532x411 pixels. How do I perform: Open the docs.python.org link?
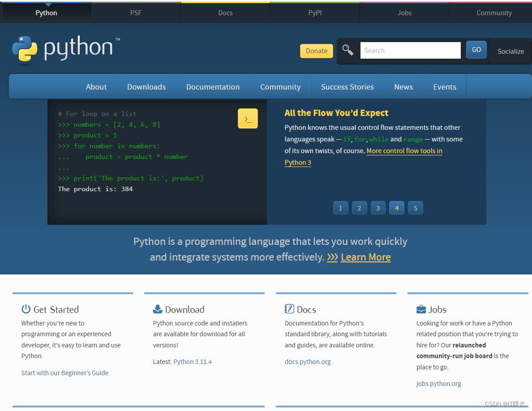[307, 362]
